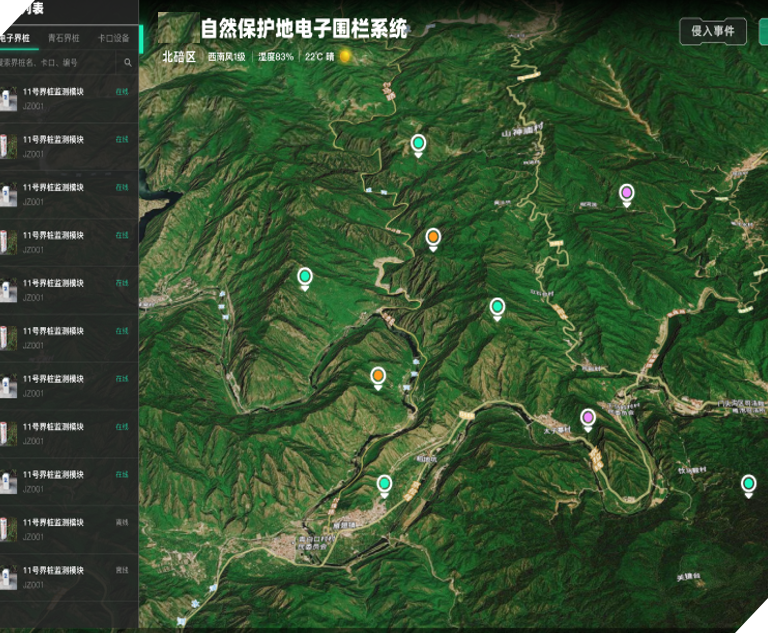Viewport: 768px width, 633px height.
Task: Switch to the 青石界桩 tab
Action: 64,38
